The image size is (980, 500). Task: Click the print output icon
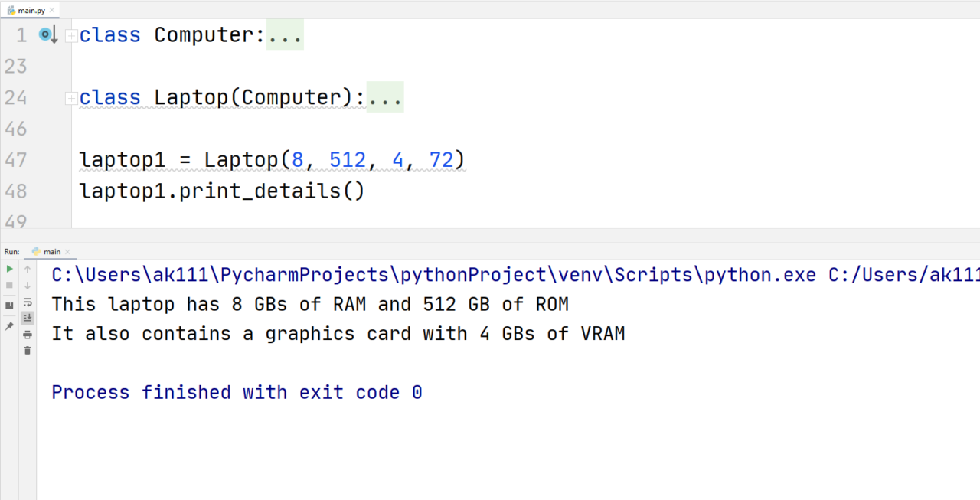[x=28, y=335]
